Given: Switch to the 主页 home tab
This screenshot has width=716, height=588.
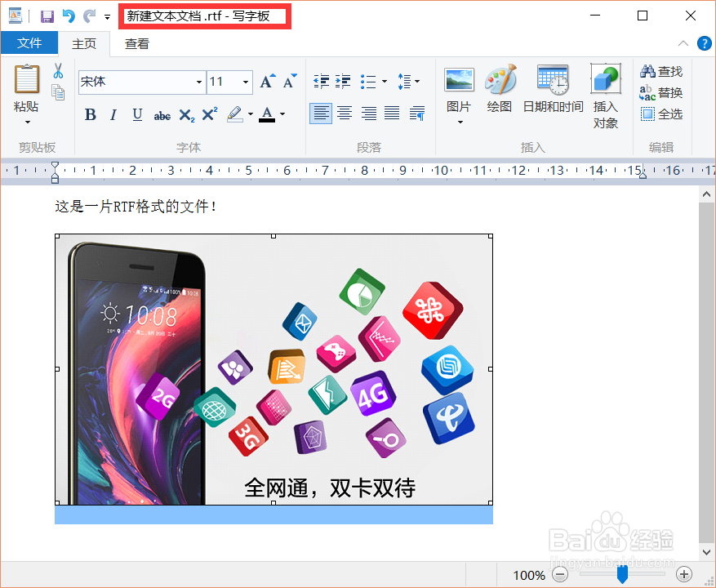Looking at the screenshot, I should 84,44.
